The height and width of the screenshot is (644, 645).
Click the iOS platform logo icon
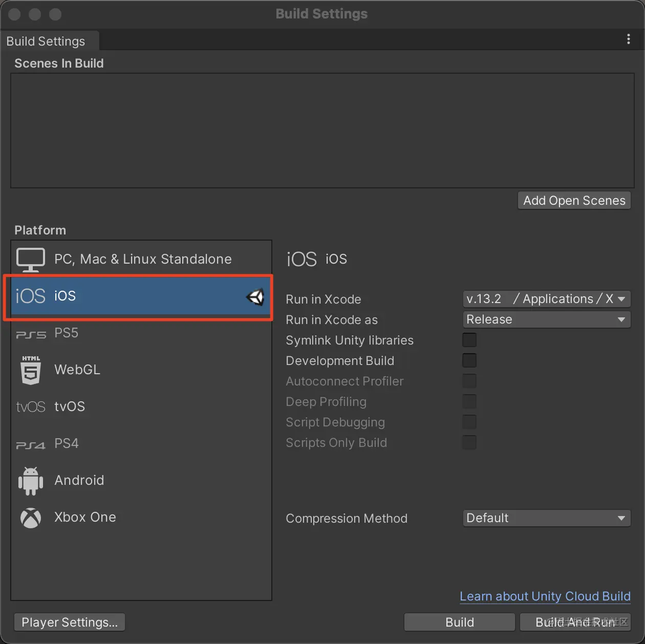coord(31,296)
